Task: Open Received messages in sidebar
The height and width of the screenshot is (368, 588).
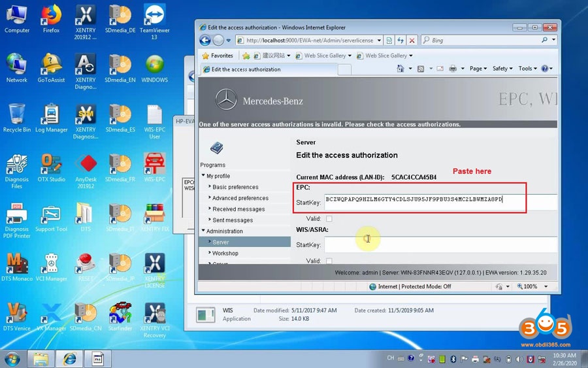Action: pyautogui.click(x=238, y=209)
